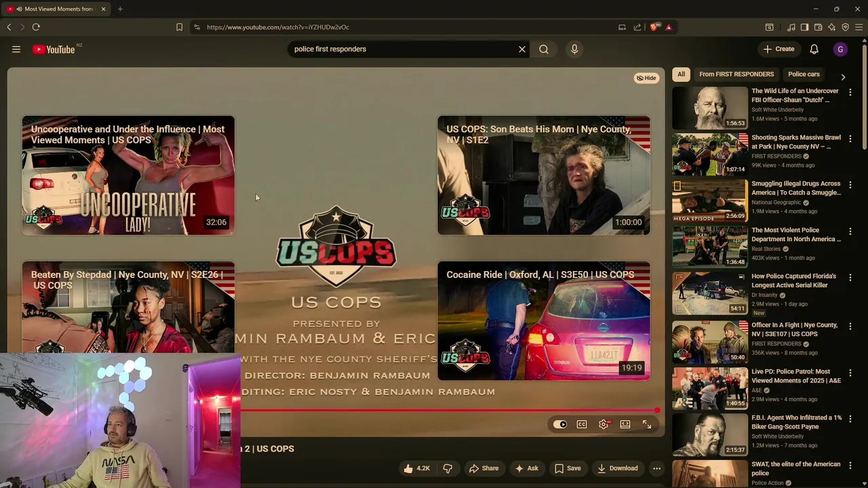868x488 pixels.
Task: Open the Officer In A Fight thumbnail
Action: tap(710, 342)
